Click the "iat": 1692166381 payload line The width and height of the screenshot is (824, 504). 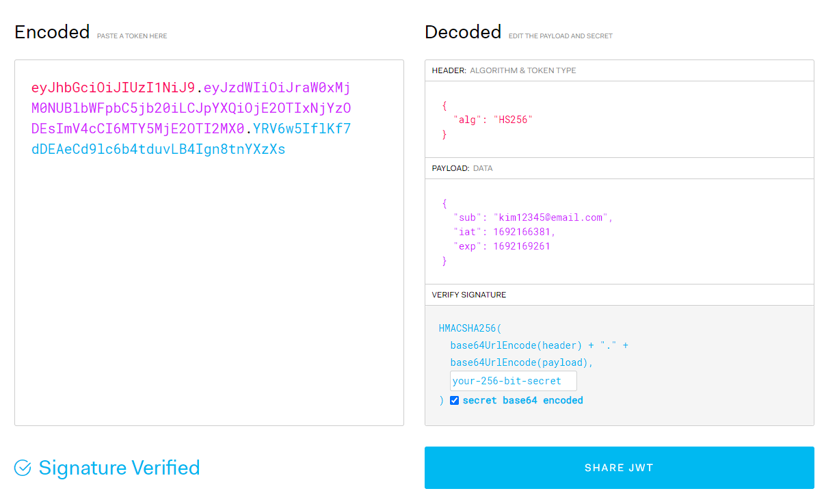504,232
